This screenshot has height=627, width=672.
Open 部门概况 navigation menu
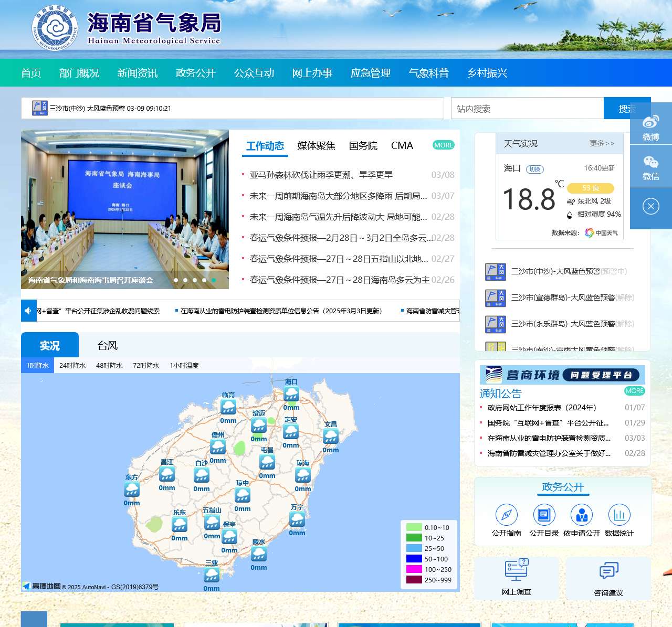(79, 73)
